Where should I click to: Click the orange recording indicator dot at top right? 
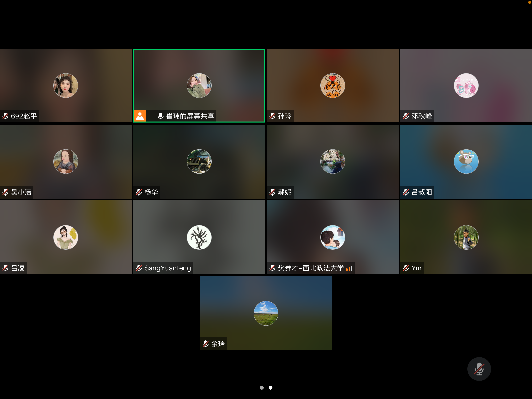(529, 2)
